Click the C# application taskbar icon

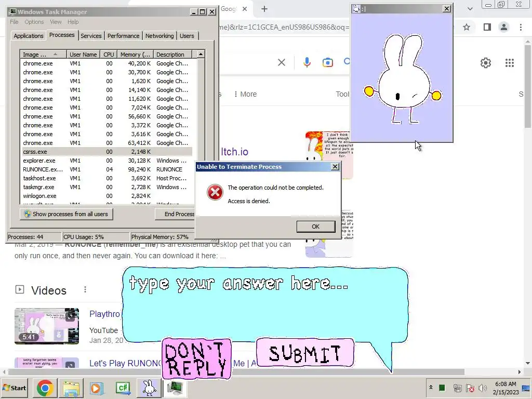click(123, 388)
